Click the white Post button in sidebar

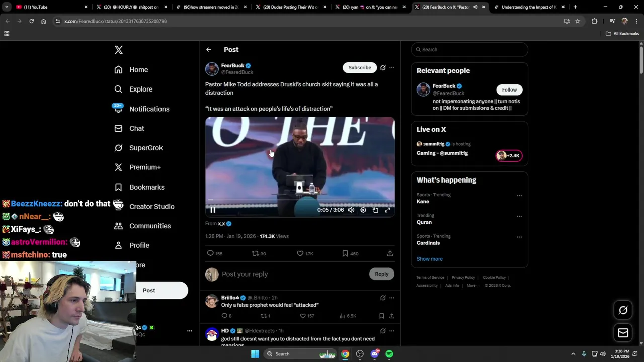(x=162, y=290)
